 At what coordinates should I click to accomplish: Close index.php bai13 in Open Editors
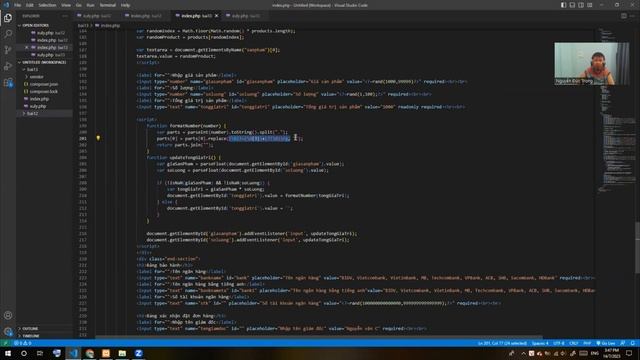[27, 47]
